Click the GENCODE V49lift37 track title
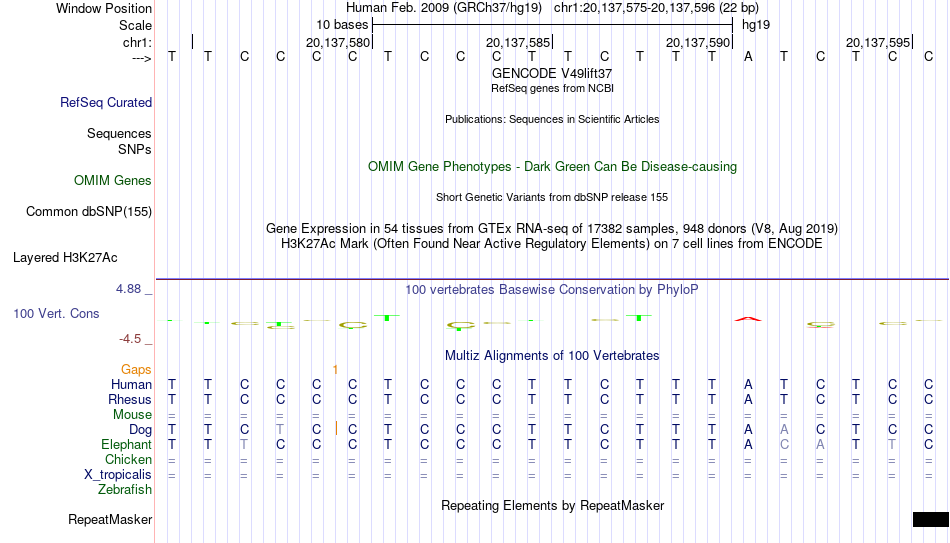Screen dimensions: 950x543 pos(552,73)
